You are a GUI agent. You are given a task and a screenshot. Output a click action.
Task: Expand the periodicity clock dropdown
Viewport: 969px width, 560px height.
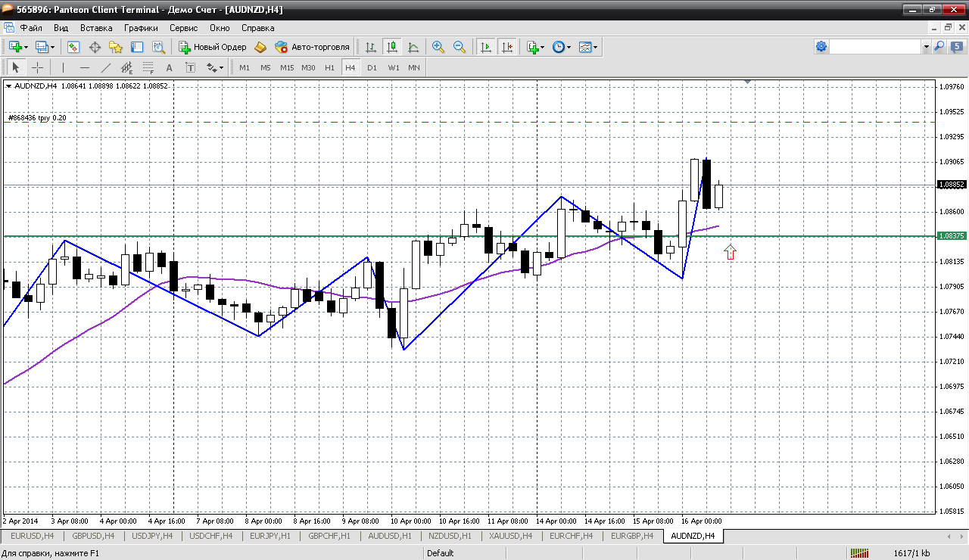[569, 47]
